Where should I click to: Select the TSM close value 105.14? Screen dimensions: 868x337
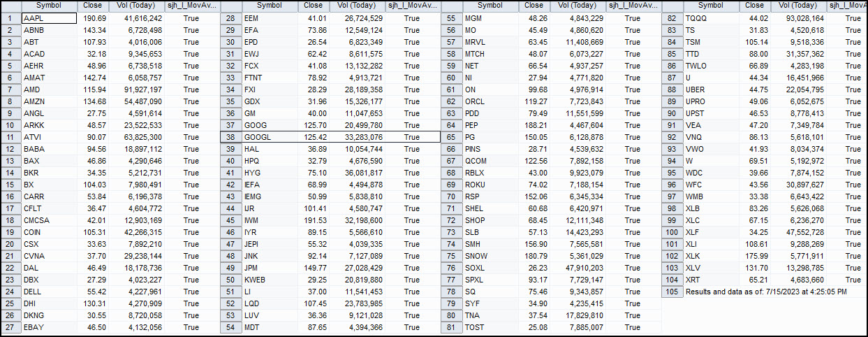754,42
